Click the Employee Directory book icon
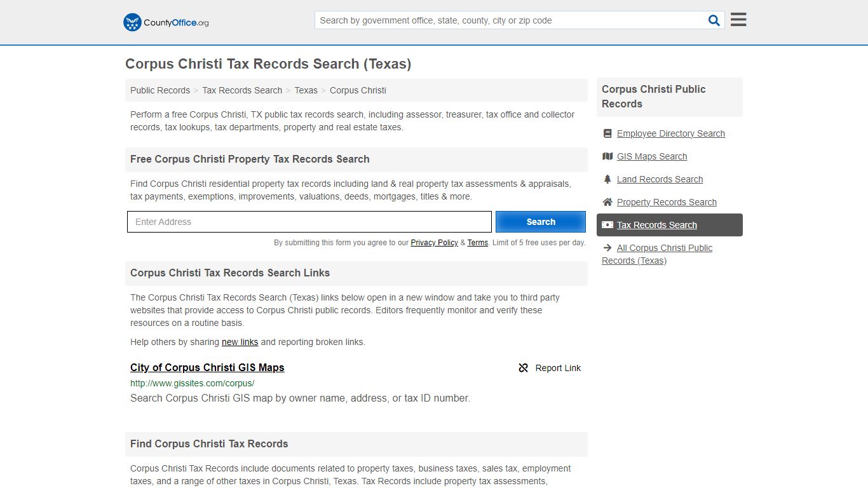 pyautogui.click(x=607, y=133)
